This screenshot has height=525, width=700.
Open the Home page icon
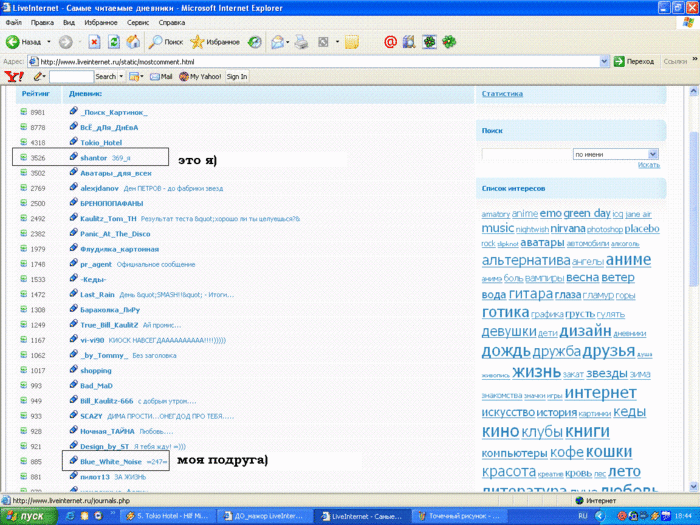pyautogui.click(x=133, y=42)
